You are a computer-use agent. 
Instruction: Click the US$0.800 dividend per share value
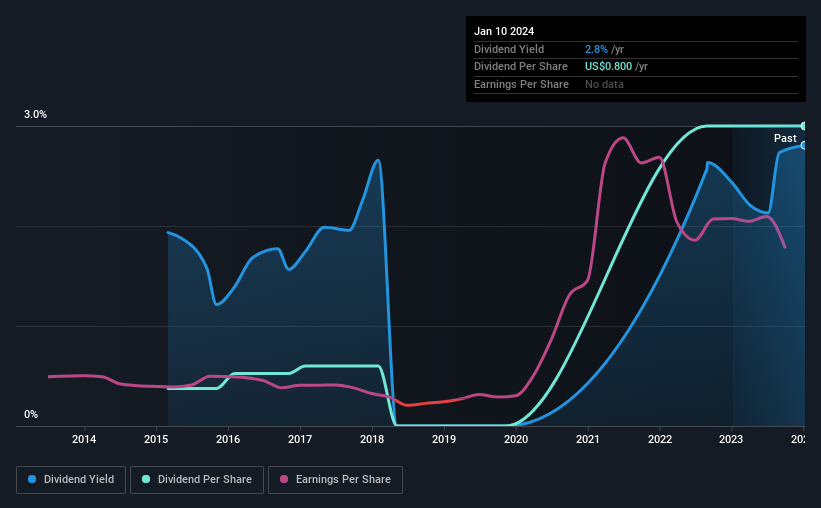608,67
